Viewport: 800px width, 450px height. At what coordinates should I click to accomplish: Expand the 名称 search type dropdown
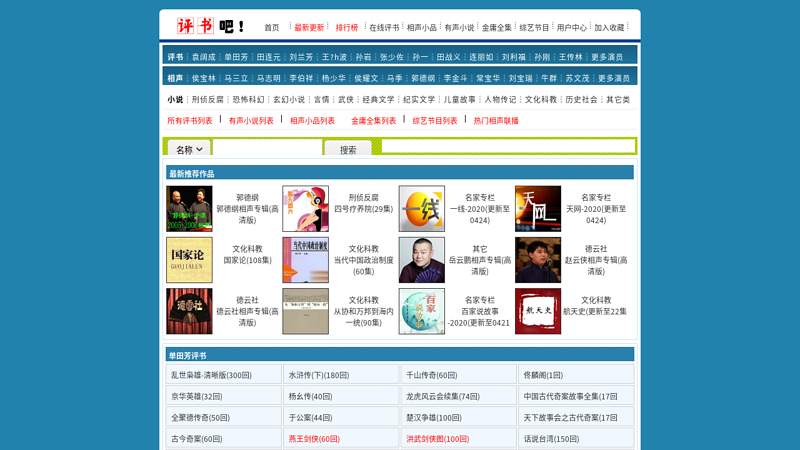(189, 149)
